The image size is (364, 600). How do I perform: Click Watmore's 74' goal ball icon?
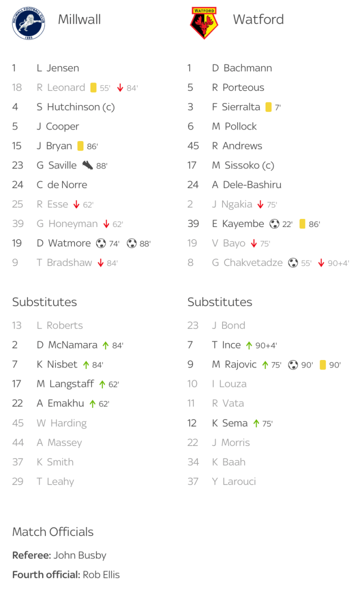pos(101,243)
